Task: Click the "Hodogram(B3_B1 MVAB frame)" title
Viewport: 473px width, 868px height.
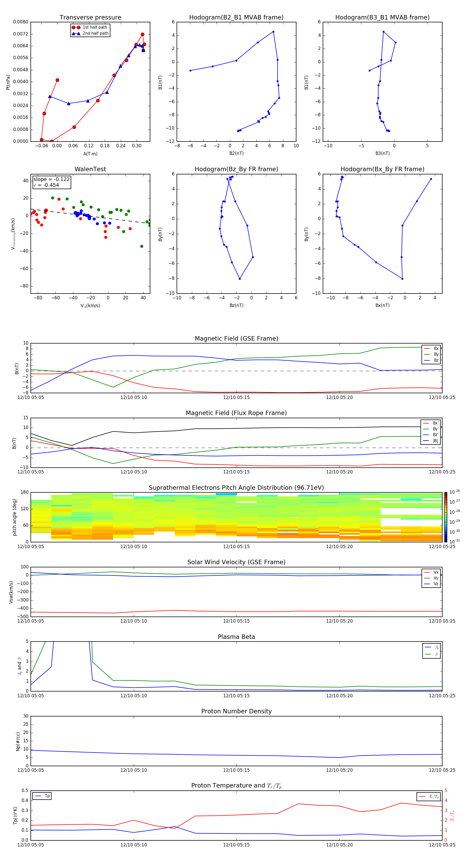Action: pos(382,17)
